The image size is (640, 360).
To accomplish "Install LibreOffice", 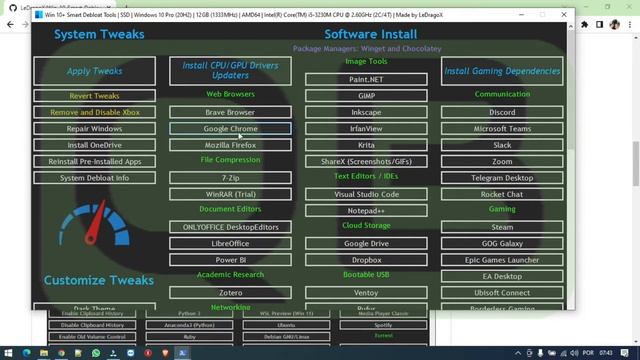I will coord(231,243).
